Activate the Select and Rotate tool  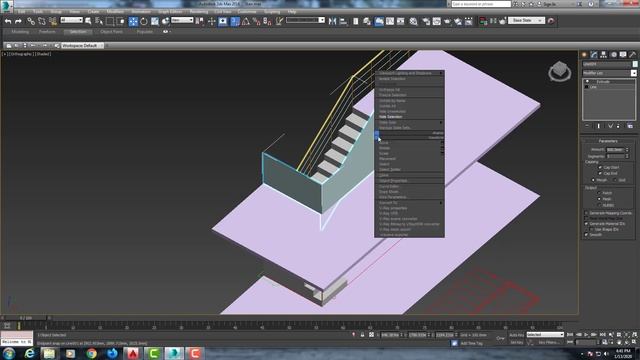(x=144, y=21)
